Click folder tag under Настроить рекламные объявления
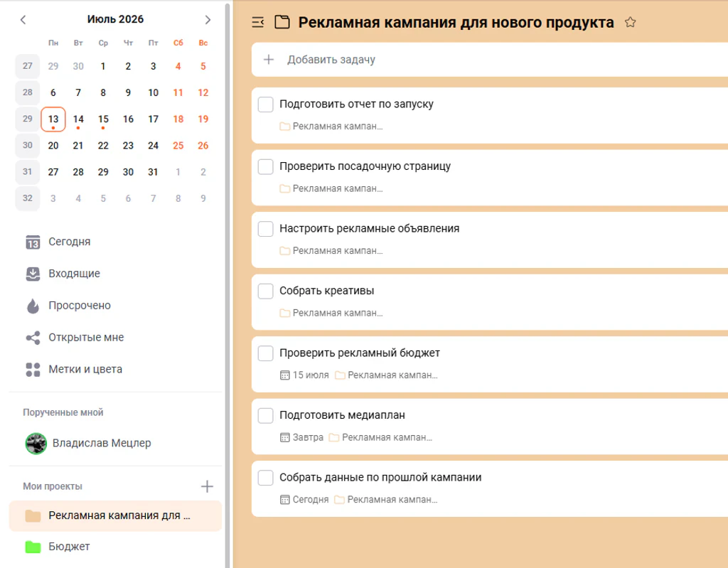This screenshot has width=728, height=568. tap(331, 251)
